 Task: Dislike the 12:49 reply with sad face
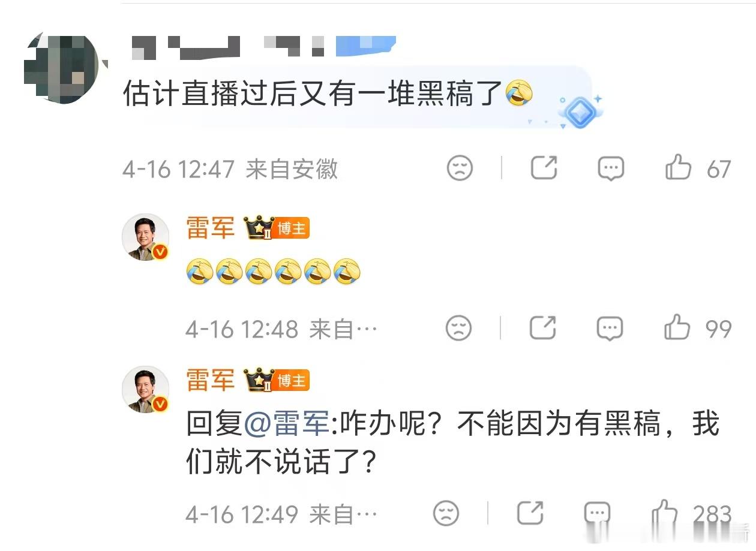(446, 514)
